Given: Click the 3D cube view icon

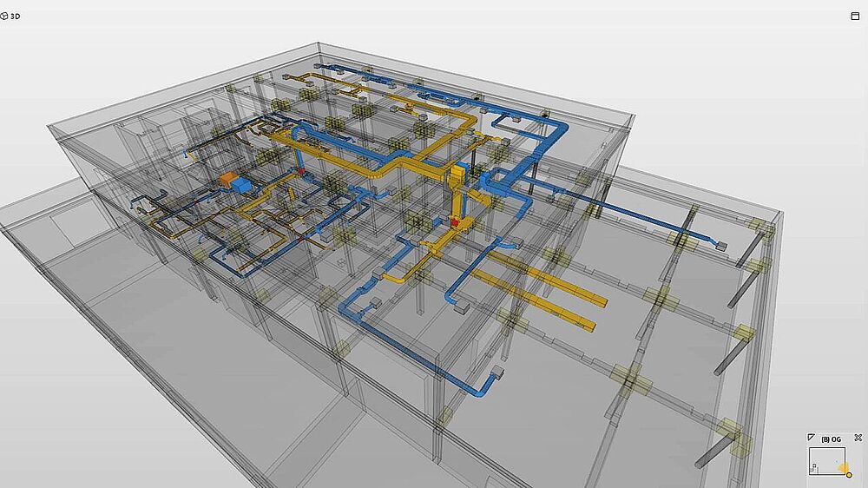Looking at the screenshot, I should point(5,16).
